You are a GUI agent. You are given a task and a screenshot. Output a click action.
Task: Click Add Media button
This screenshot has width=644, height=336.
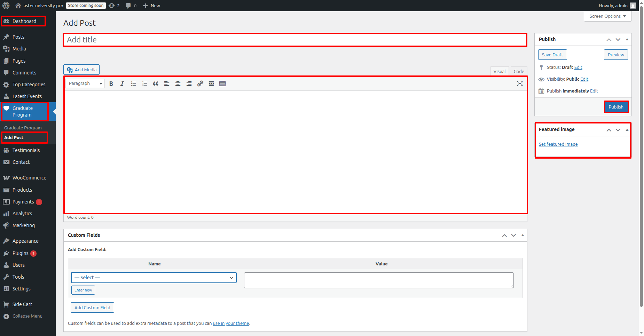click(81, 70)
